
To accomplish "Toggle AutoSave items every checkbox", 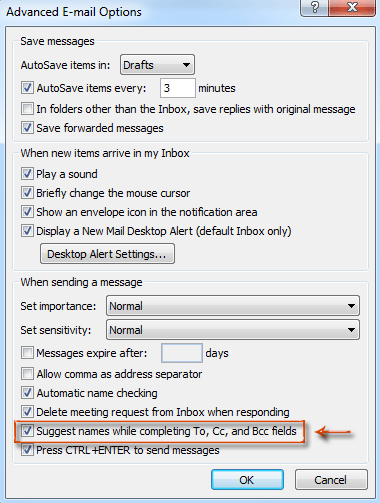I will (x=27, y=88).
